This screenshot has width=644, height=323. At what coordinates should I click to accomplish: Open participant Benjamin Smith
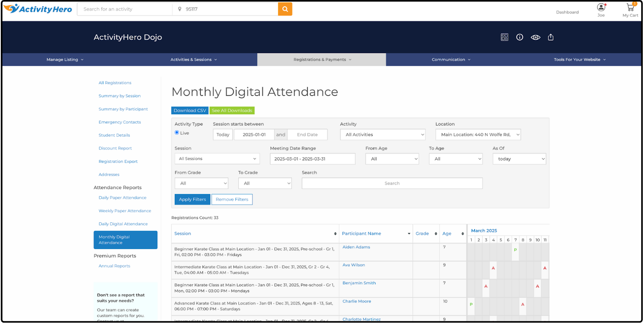pyautogui.click(x=359, y=283)
